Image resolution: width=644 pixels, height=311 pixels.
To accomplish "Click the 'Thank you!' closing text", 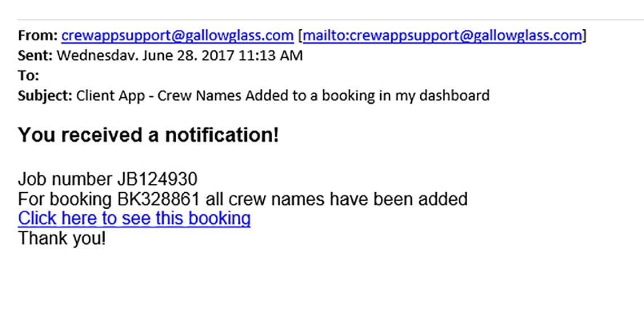I will tap(62, 237).
